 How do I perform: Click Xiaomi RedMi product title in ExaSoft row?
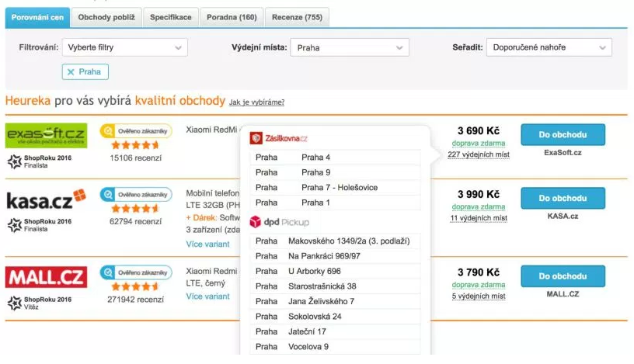pyautogui.click(x=212, y=130)
